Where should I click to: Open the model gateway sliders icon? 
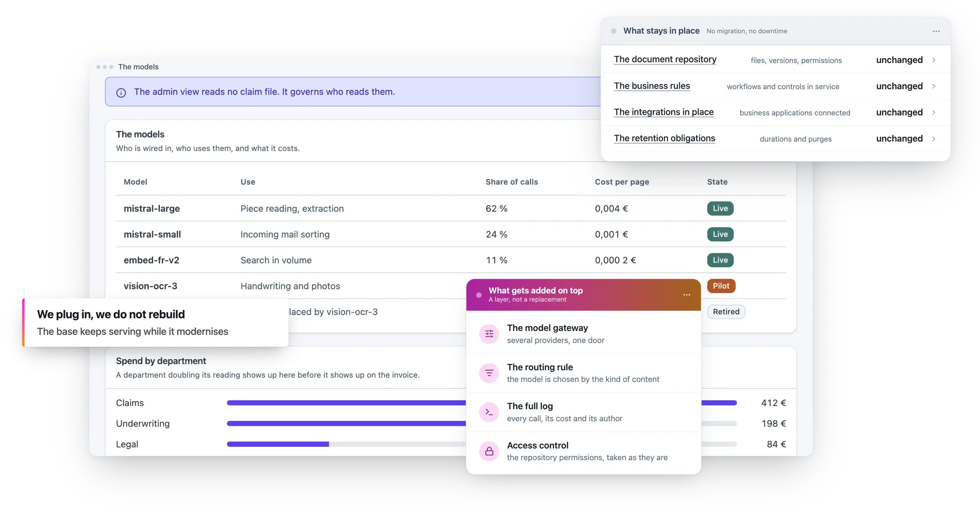489,334
